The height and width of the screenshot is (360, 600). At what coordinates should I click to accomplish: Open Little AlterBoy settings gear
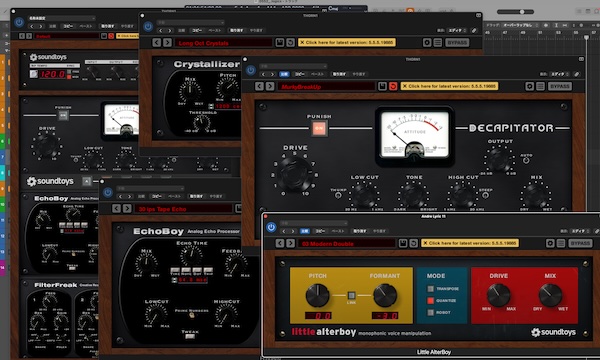coord(550,243)
